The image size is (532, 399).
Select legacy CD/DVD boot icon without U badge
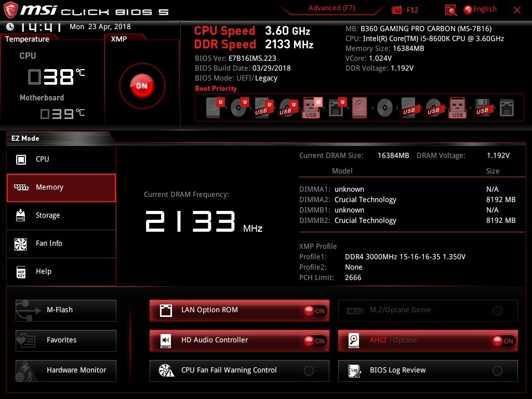[x=385, y=108]
